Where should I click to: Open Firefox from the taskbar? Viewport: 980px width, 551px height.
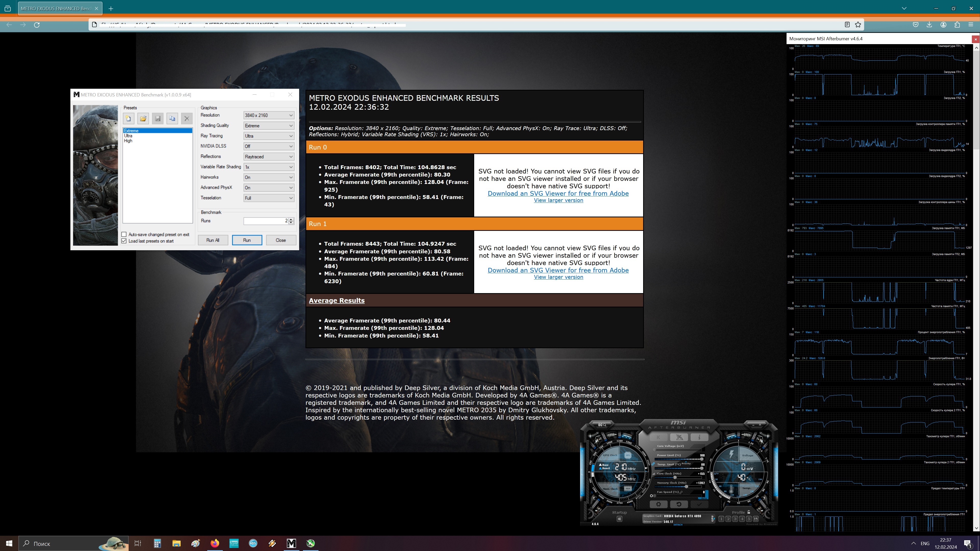215,543
